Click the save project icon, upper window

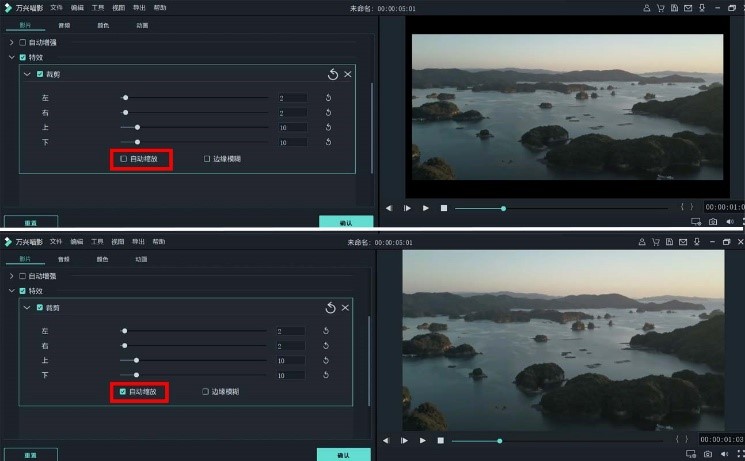pos(674,8)
